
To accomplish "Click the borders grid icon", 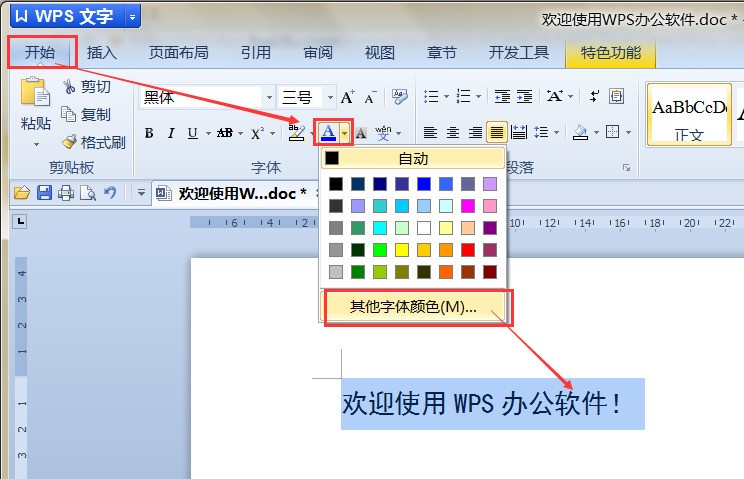I will [613, 132].
